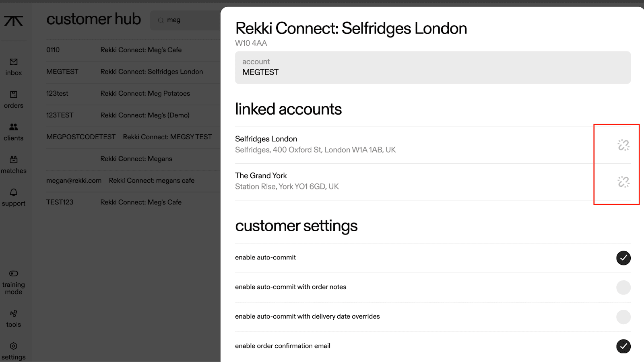Disable the enable auto-commit setting
This screenshot has height=362, width=644.
pyautogui.click(x=623, y=258)
